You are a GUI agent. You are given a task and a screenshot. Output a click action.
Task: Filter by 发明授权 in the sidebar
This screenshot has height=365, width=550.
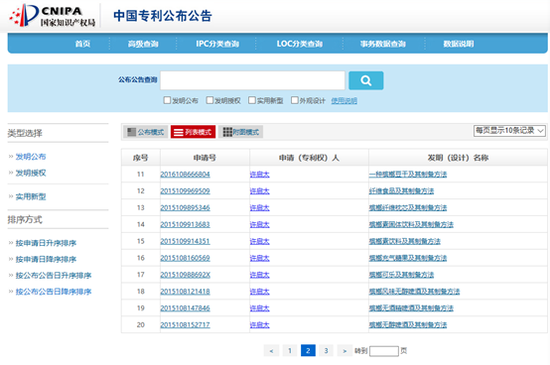pyautogui.click(x=31, y=173)
